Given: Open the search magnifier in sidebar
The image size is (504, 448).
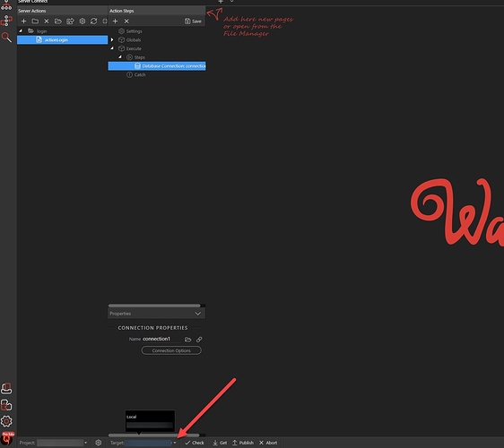Looking at the screenshot, I should tap(6, 38).
